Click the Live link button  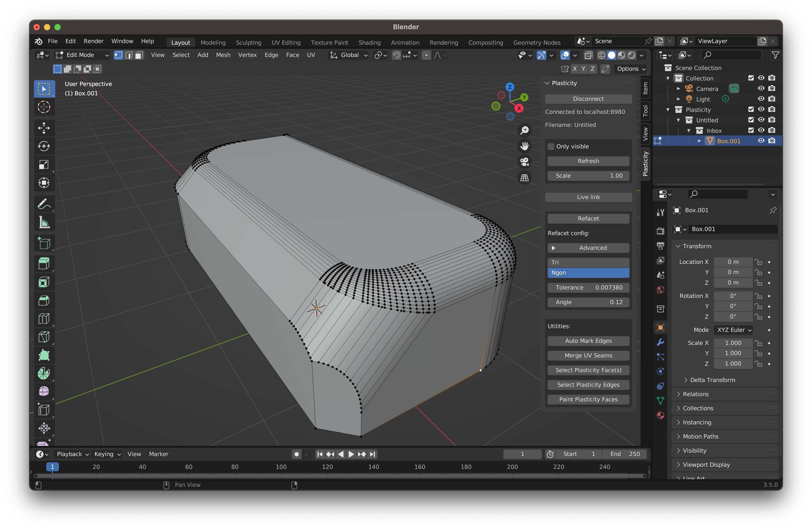tap(588, 197)
